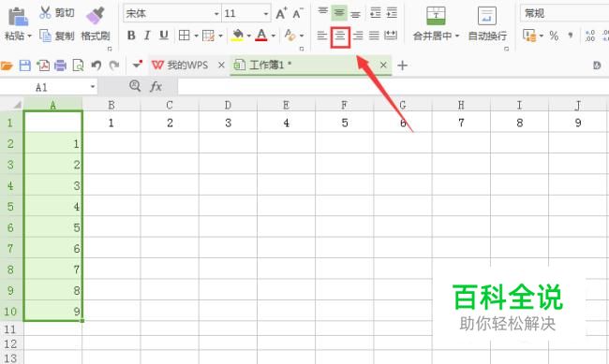Screen dimensions: 609x364
Task: Click the open folder icon
Action: click(x=7, y=66)
